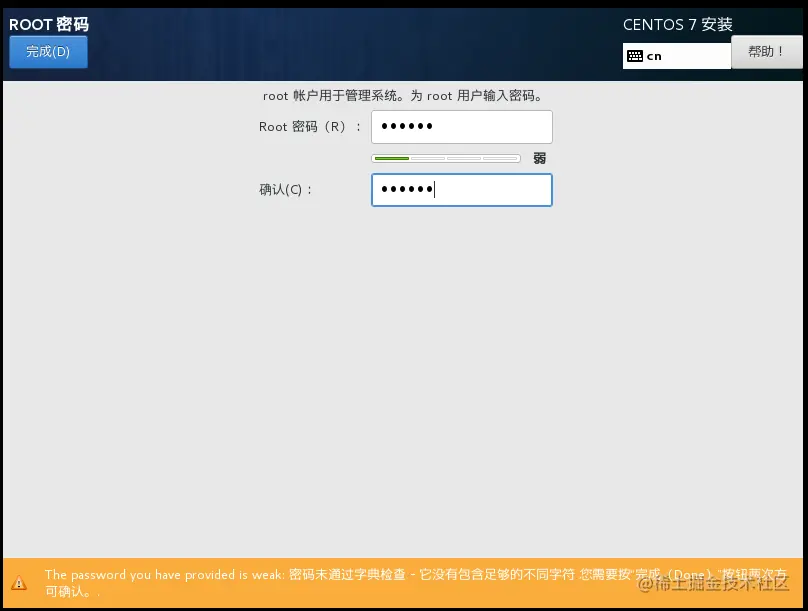Click the Root 密码 (R) label

pyautogui.click(x=310, y=127)
